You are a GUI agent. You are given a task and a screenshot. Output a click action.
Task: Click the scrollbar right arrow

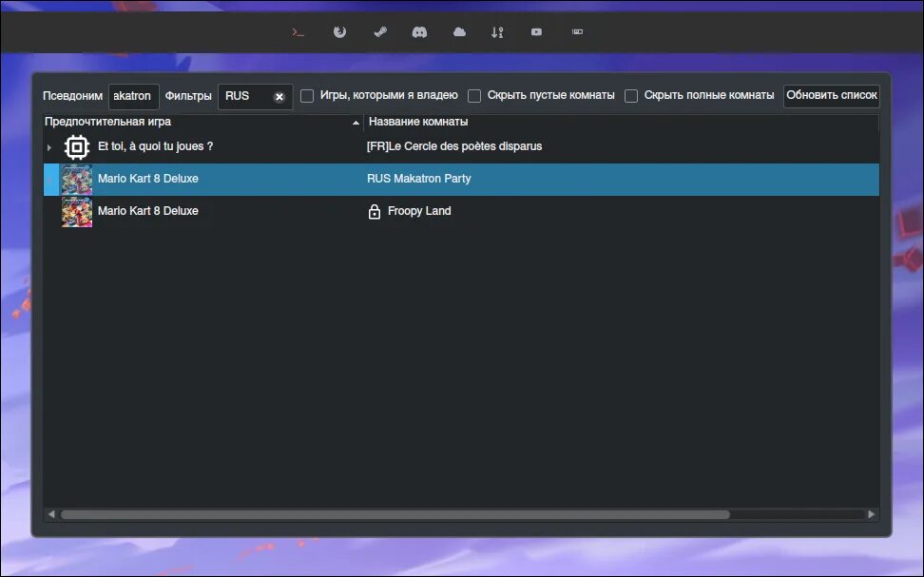(872, 514)
